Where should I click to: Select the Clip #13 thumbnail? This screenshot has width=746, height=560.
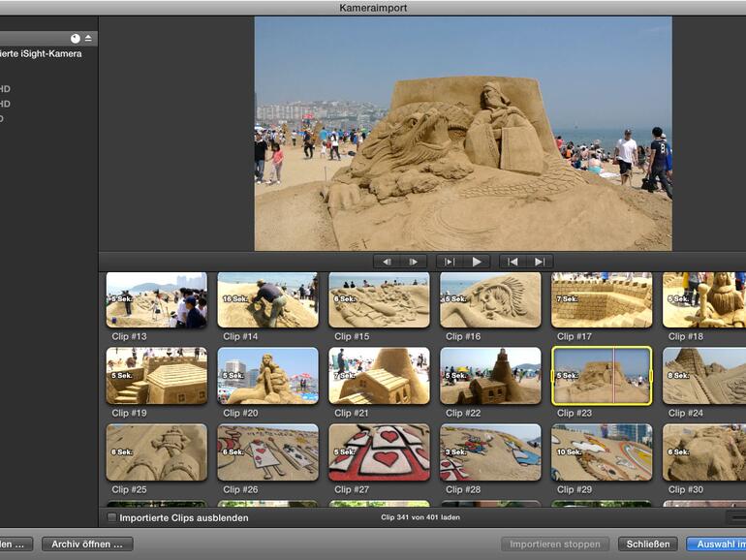156,300
